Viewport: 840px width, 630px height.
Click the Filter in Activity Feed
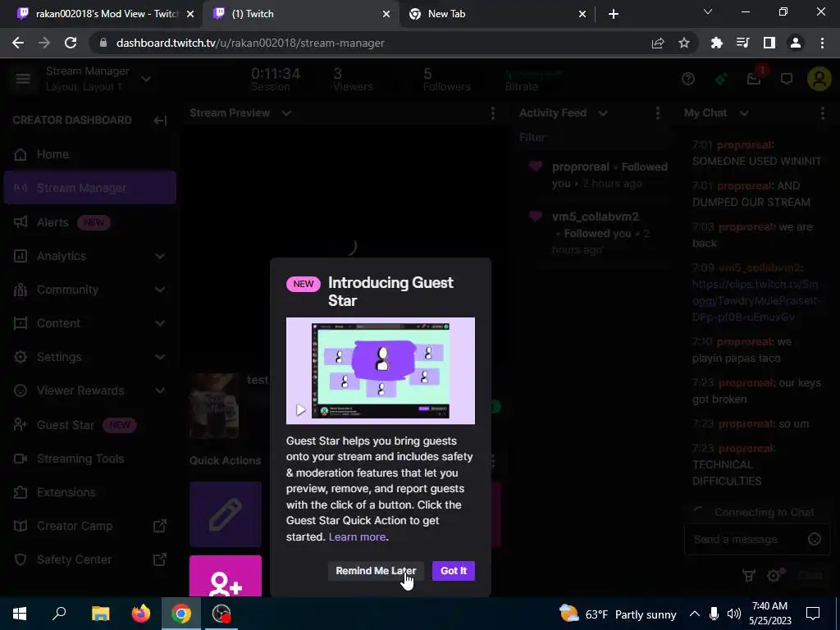(x=532, y=138)
